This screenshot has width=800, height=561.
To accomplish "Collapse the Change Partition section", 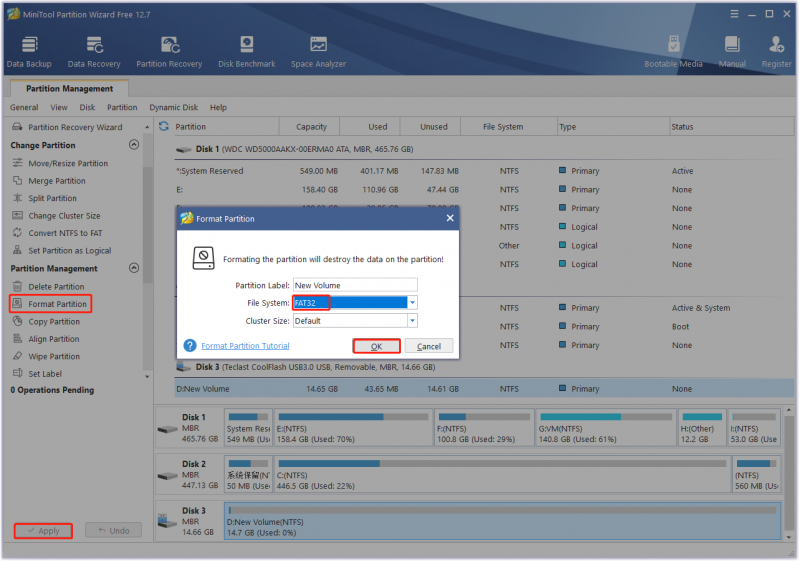I will tap(134, 145).
